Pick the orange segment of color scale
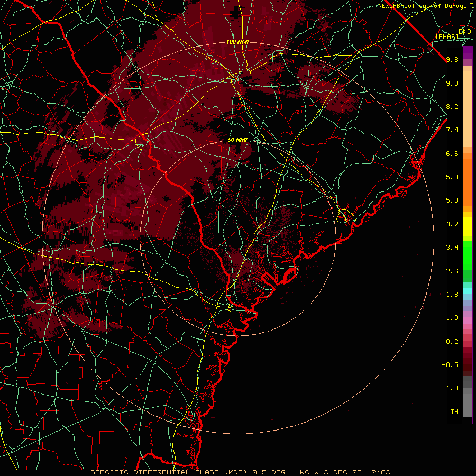Image resolution: width=476 pixels, height=476 pixels. point(467,182)
